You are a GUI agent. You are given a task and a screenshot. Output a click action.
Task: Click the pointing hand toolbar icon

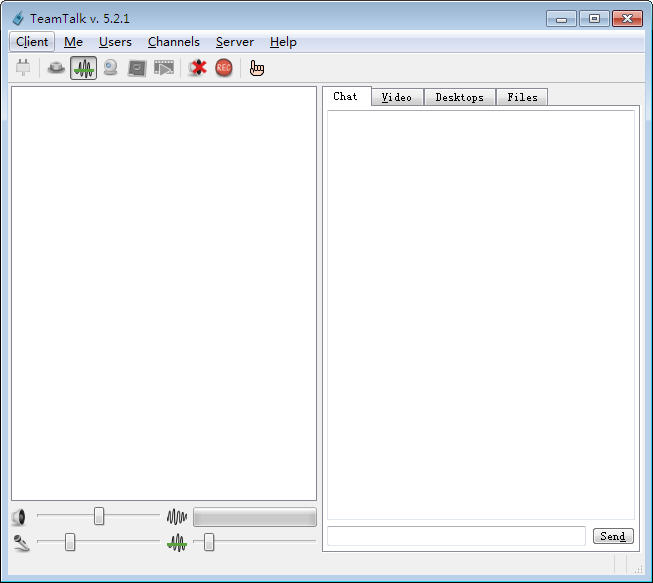tap(257, 68)
